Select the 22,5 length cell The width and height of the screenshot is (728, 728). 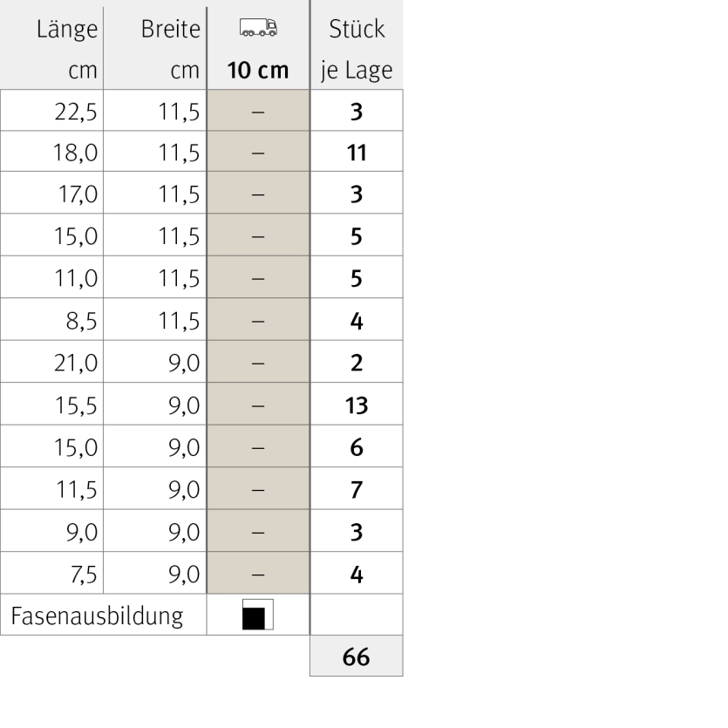click(51, 111)
